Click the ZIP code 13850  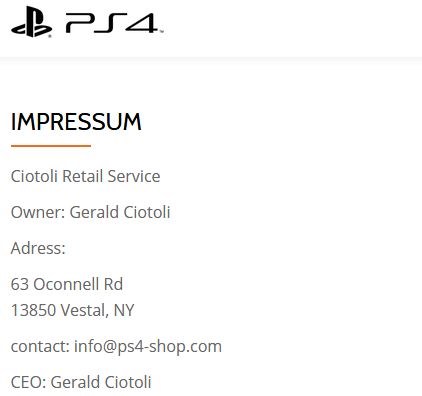click(x=33, y=310)
